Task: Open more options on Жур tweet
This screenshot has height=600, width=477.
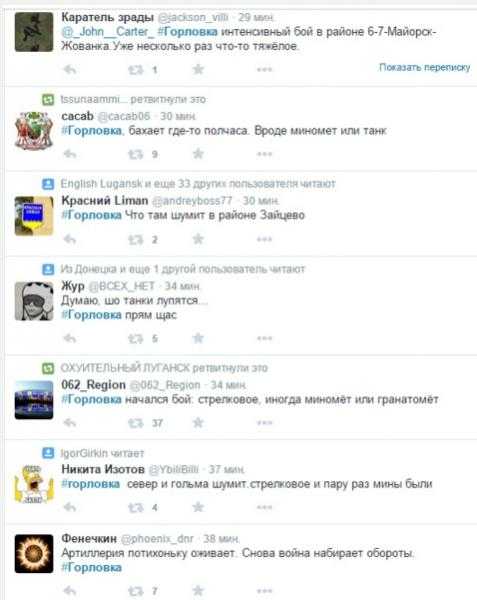Action: pos(264,338)
